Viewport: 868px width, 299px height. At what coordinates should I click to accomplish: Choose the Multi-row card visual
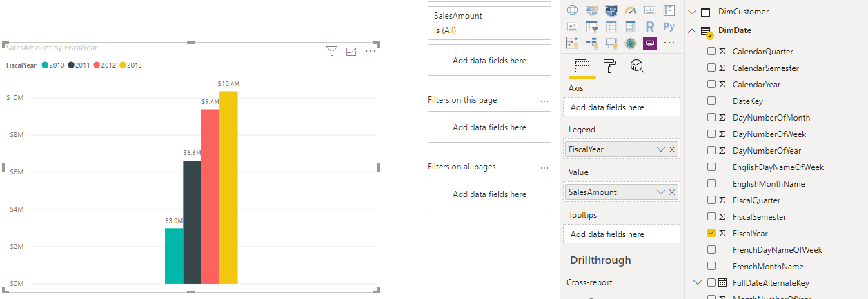[x=669, y=10]
